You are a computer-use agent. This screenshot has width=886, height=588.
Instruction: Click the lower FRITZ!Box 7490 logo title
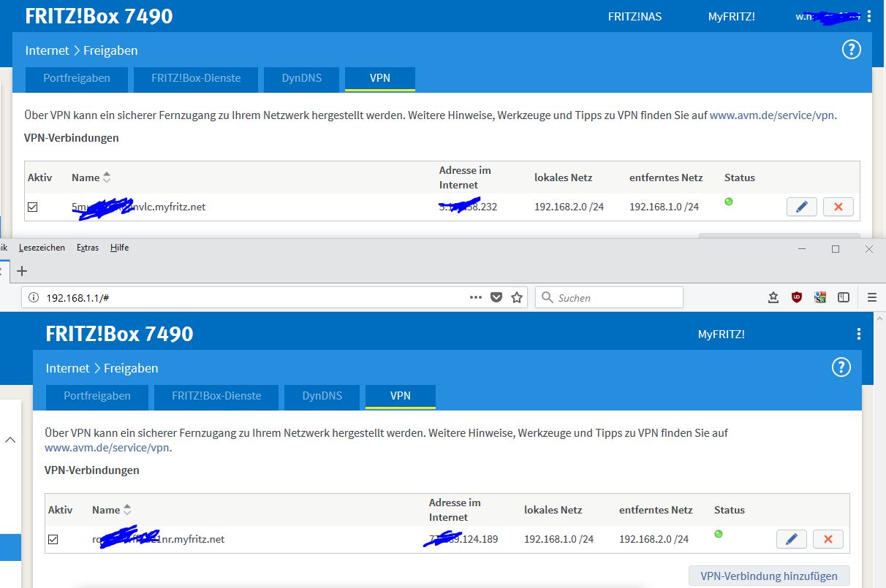[119, 334]
